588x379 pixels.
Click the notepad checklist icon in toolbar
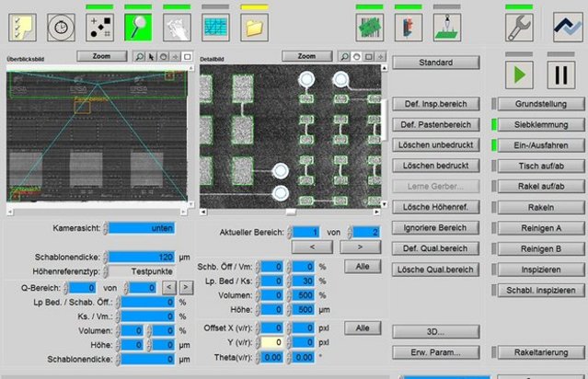pos(21,27)
